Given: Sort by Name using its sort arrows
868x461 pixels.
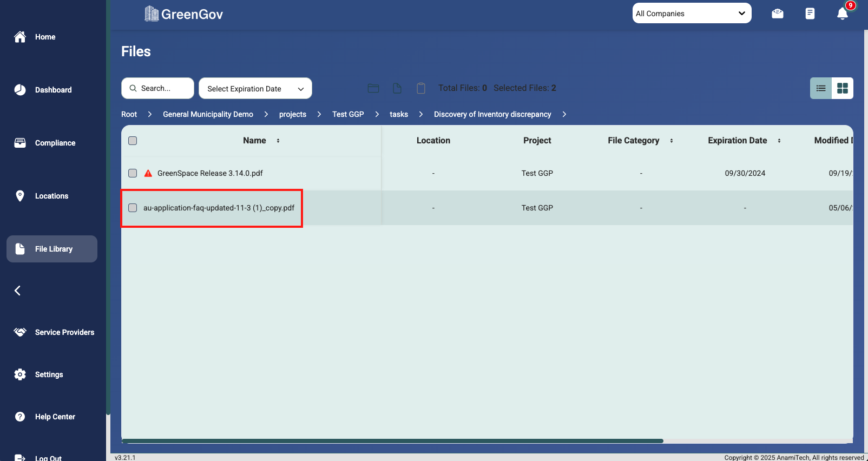Looking at the screenshot, I should click(x=278, y=141).
